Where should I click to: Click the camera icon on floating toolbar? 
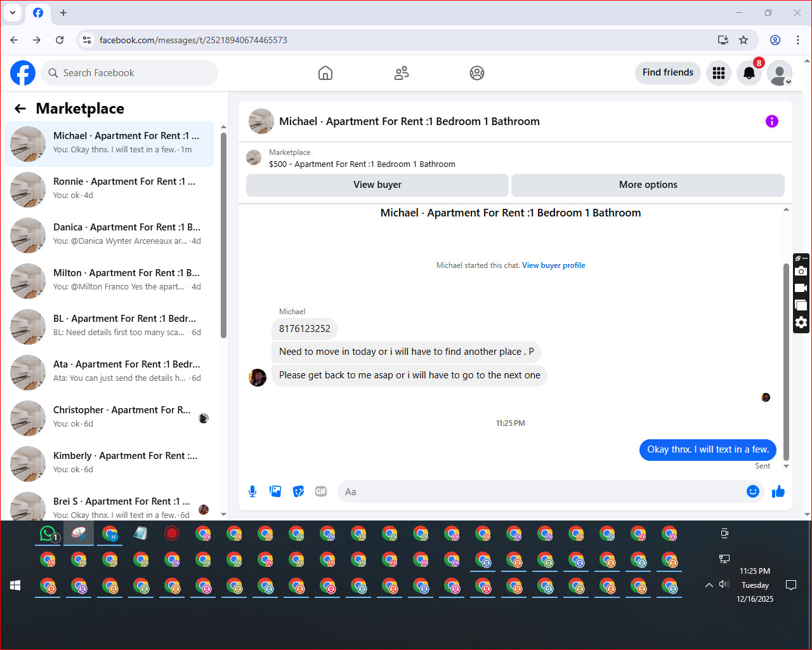point(801,271)
